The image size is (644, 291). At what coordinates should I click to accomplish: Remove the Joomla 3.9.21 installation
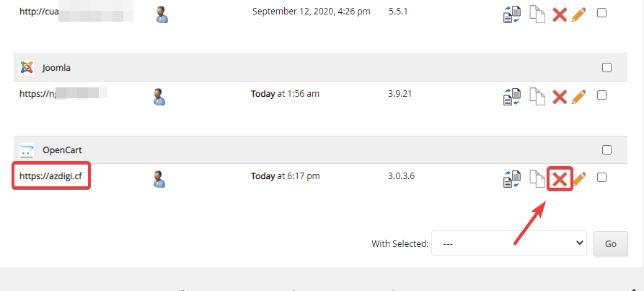(559, 95)
